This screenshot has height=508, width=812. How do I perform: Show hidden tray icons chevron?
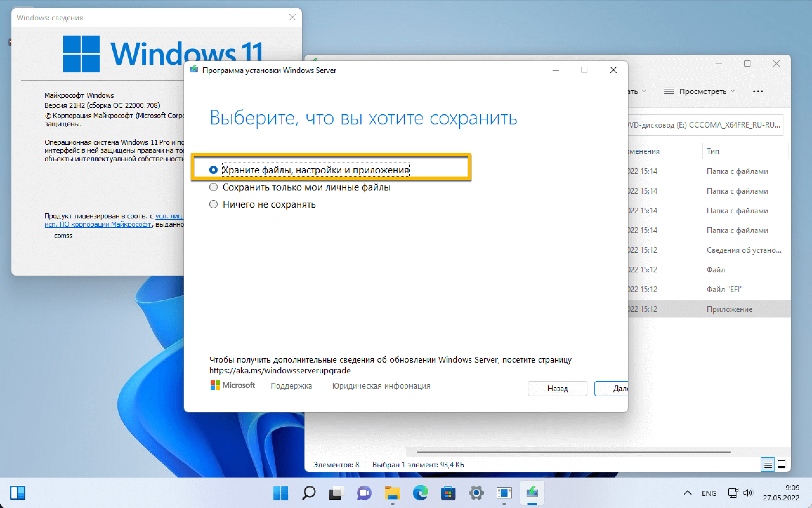(x=687, y=493)
